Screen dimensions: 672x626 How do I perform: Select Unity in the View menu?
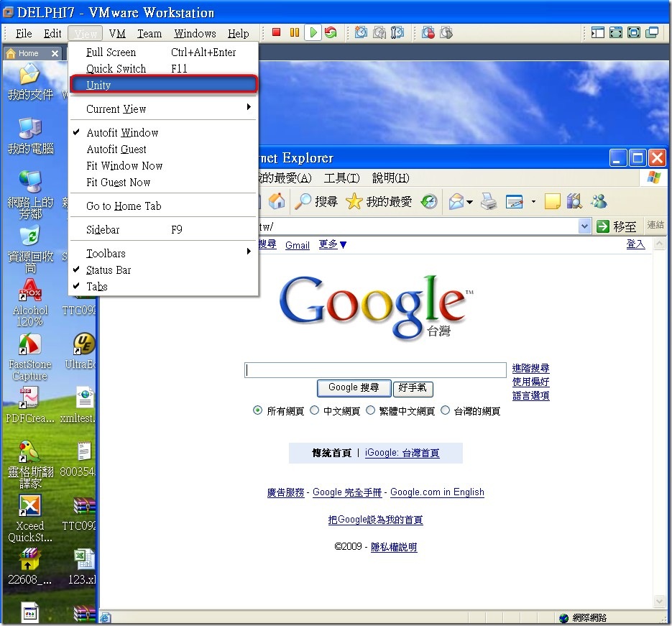click(x=163, y=85)
